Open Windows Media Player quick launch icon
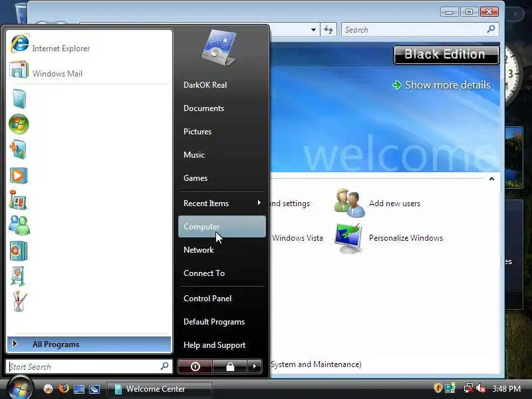The width and height of the screenshot is (532, 399). click(x=48, y=388)
